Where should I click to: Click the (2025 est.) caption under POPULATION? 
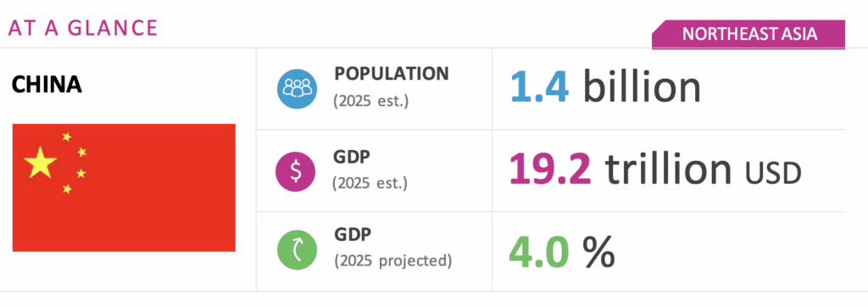tap(371, 102)
